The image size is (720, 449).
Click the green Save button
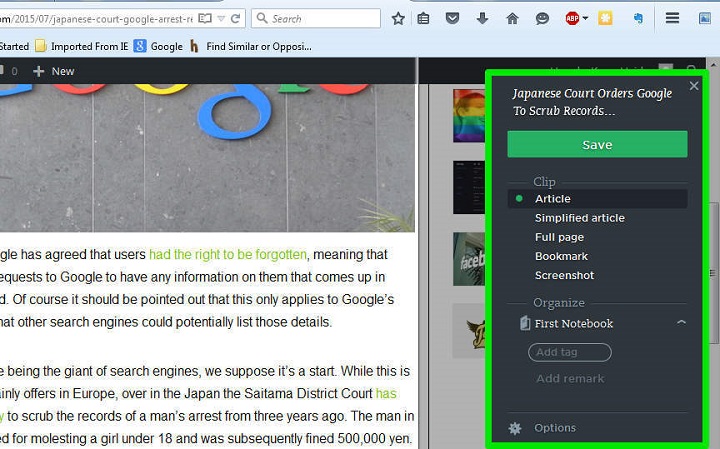coord(597,145)
